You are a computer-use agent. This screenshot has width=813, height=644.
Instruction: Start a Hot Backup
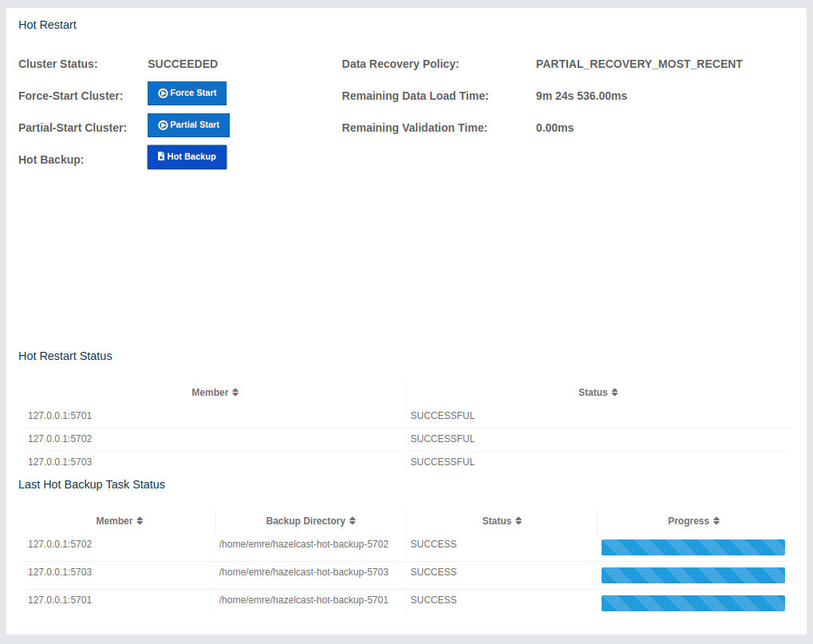coord(187,157)
